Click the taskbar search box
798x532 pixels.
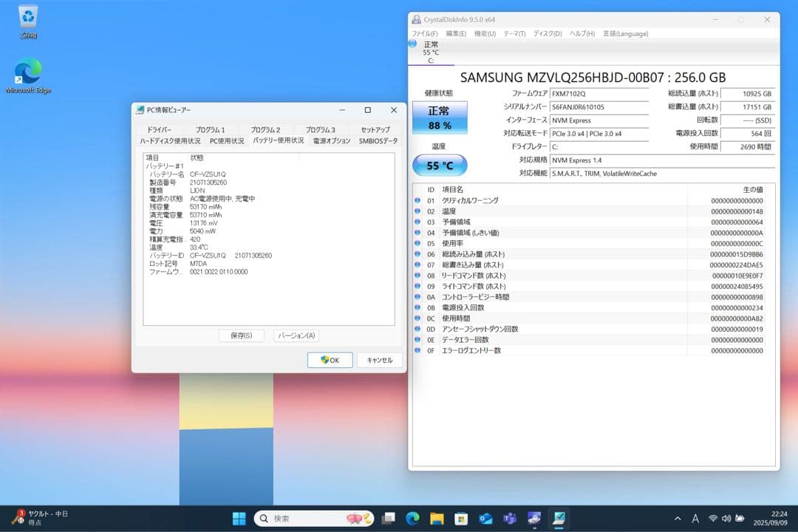point(313,518)
